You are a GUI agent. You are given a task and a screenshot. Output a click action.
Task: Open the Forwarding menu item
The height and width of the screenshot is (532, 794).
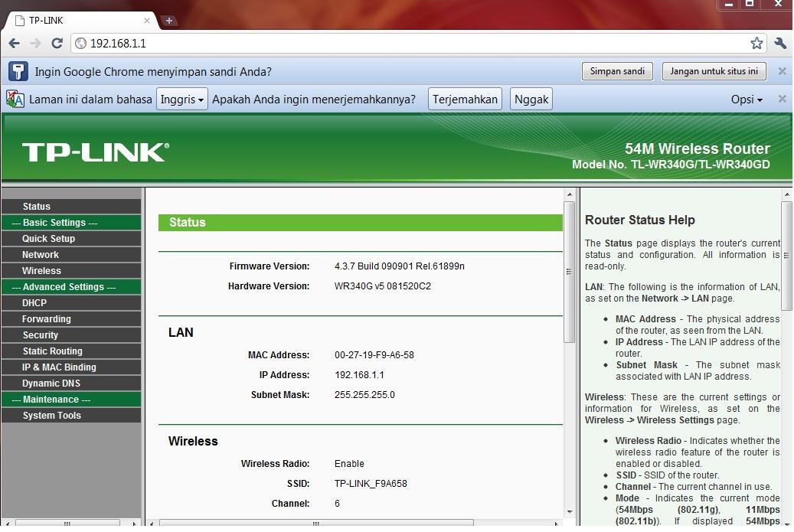tap(71, 319)
